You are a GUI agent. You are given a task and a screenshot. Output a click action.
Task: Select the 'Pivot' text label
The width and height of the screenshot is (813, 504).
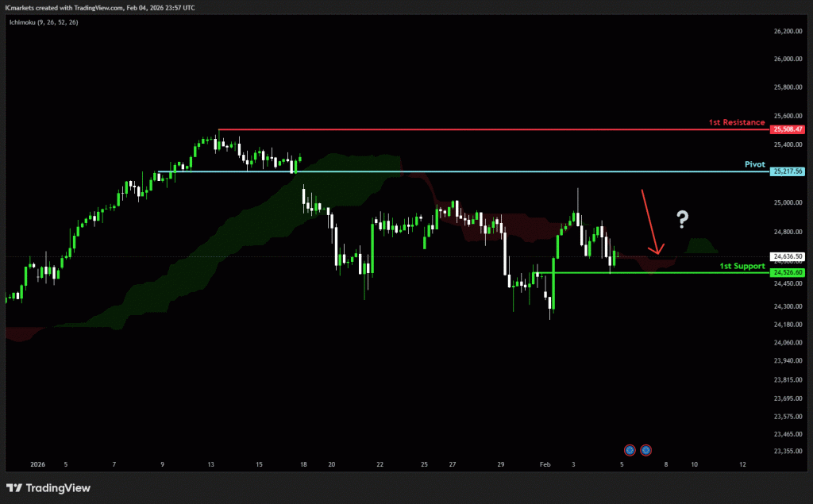tap(754, 164)
